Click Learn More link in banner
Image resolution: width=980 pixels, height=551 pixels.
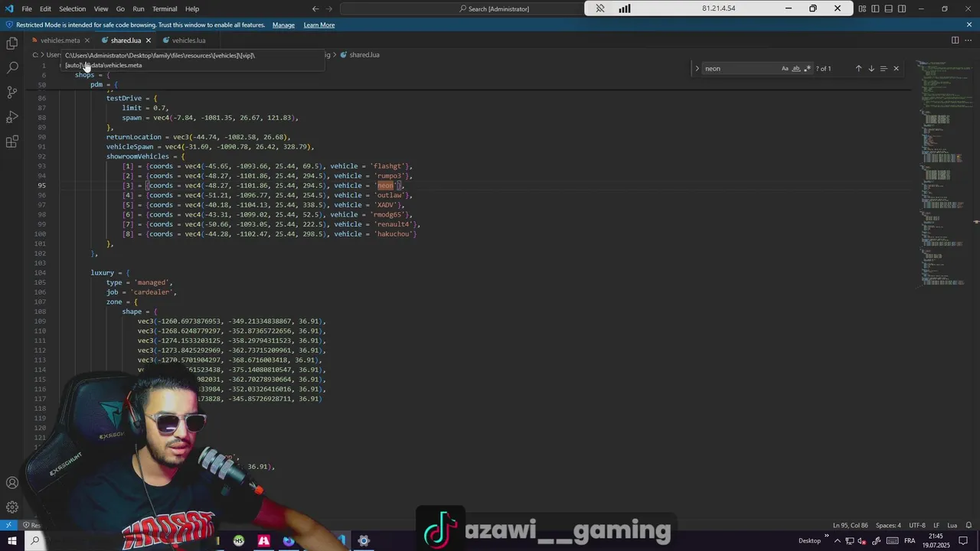point(318,24)
